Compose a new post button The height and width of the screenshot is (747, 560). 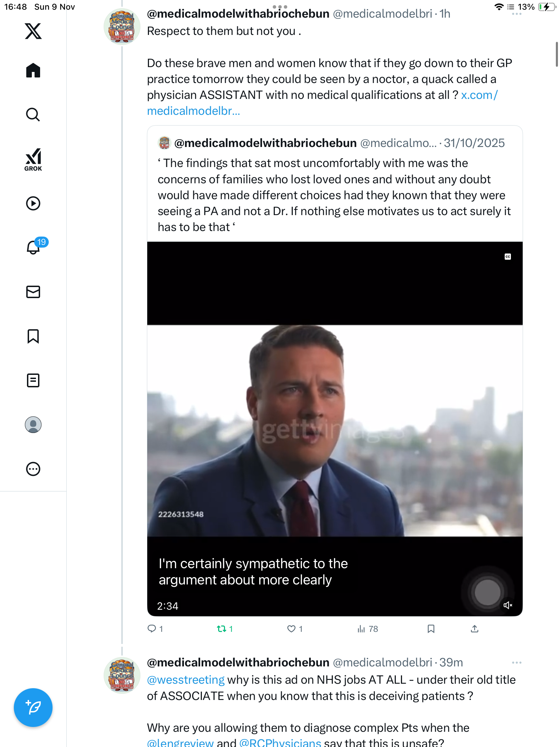click(33, 708)
